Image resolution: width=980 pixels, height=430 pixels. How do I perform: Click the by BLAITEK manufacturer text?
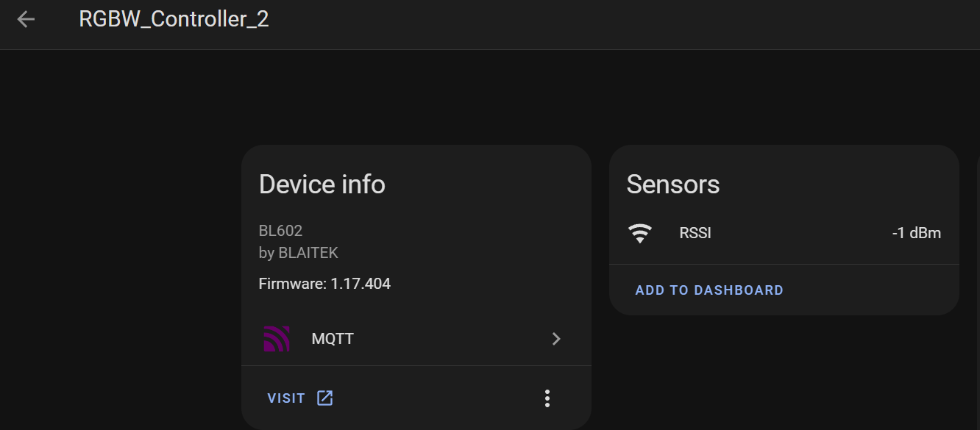point(298,253)
